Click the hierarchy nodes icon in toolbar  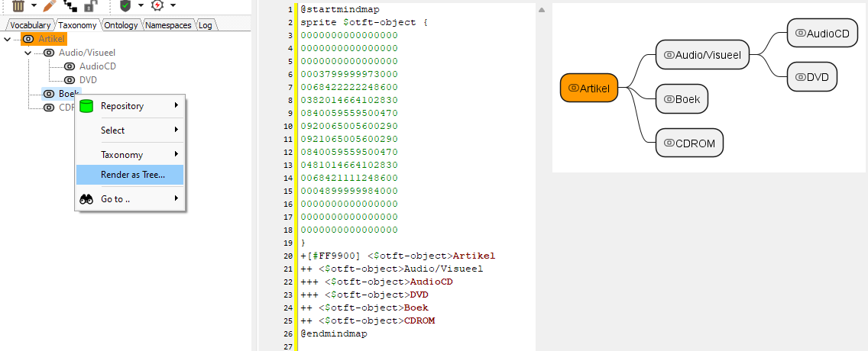[x=70, y=5]
